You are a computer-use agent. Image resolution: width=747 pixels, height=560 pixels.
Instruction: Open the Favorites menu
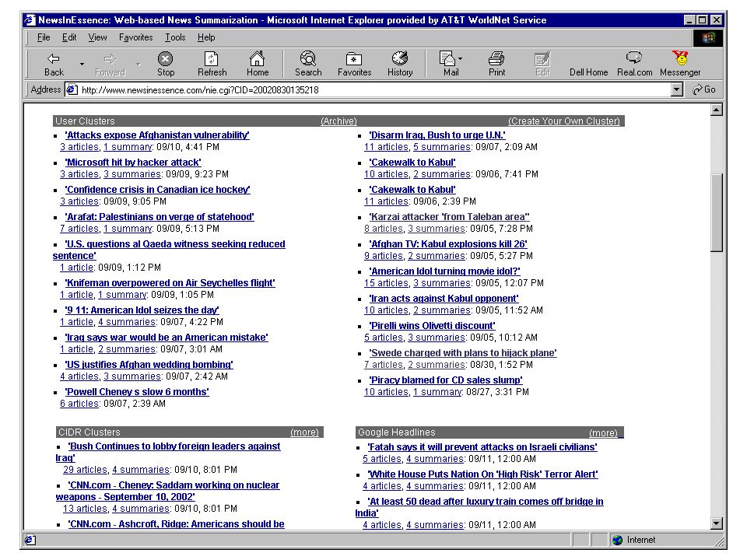pyautogui.click(x=135, y=37)
